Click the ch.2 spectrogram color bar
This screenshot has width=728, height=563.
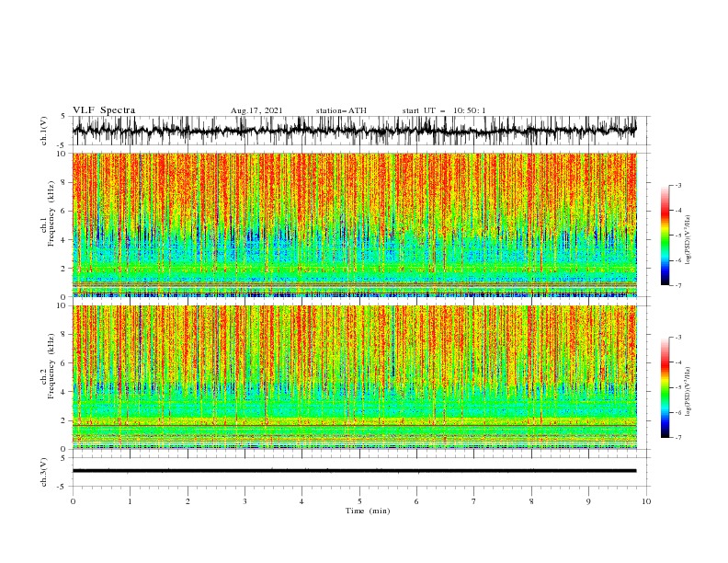tap(665, 387)
